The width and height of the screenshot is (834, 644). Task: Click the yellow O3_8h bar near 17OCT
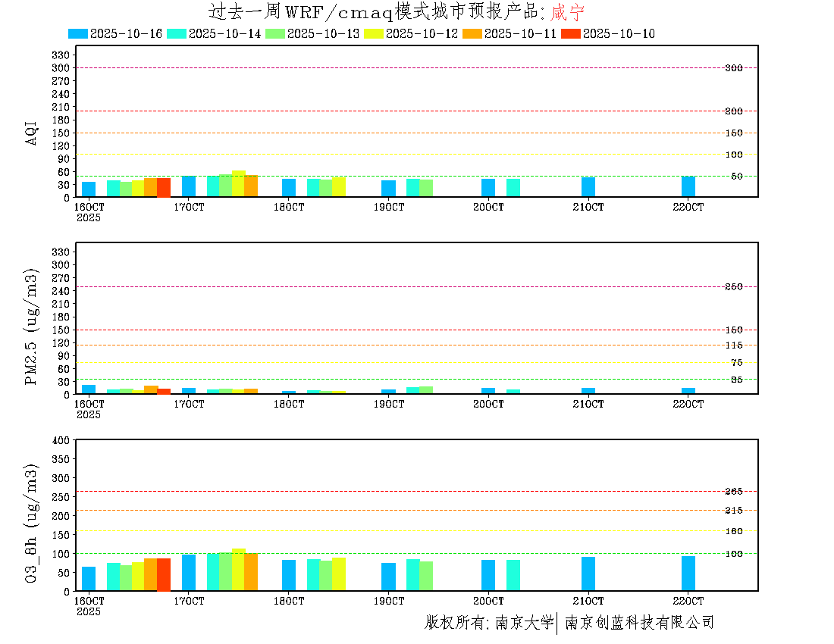(x=239, y=570)
